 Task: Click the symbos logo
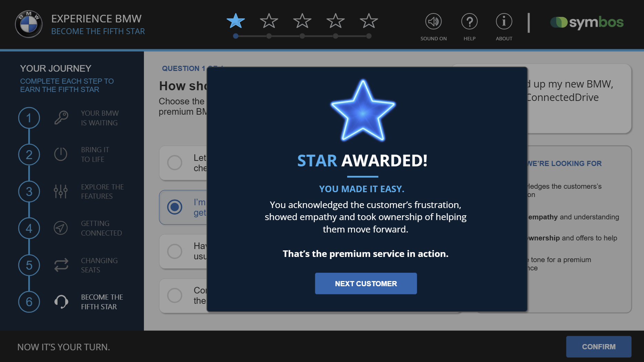pyautogui.click(x=587, y=22)
